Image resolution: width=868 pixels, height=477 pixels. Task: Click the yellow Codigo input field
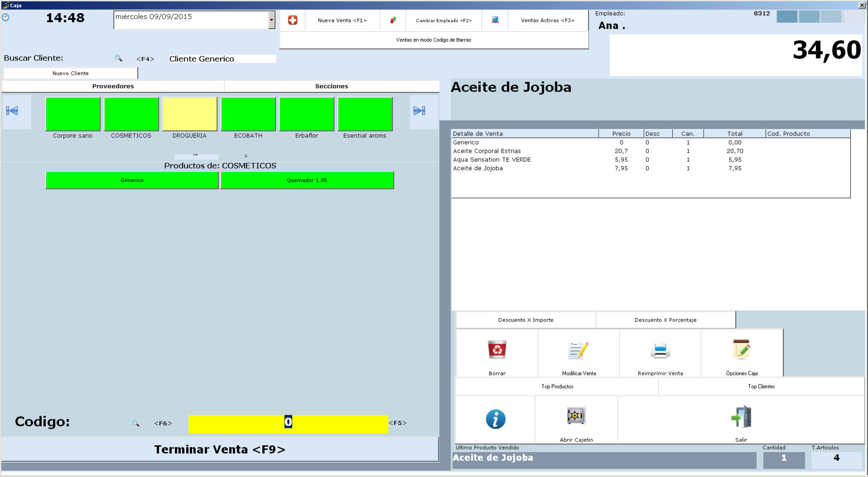coord(288,424)
